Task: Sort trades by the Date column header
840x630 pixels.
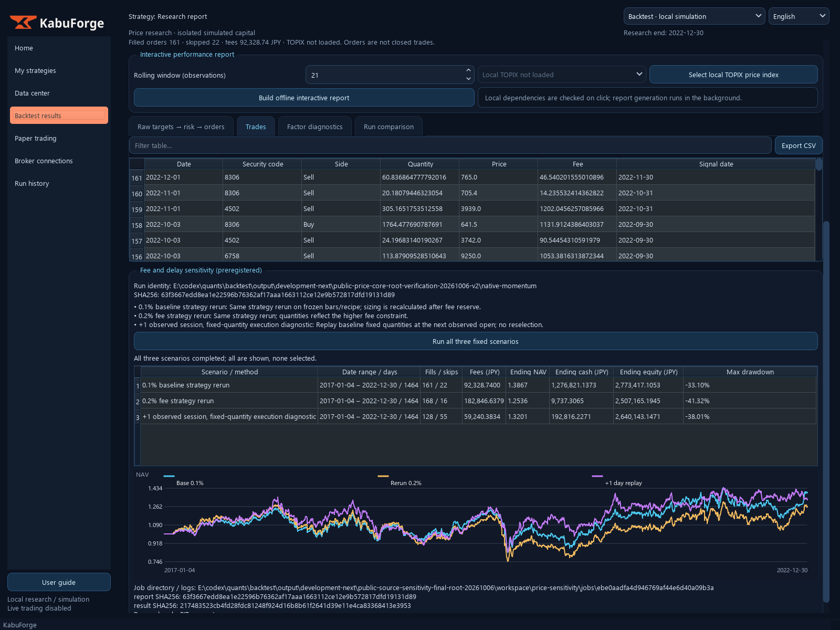Action: pos(184,164)
